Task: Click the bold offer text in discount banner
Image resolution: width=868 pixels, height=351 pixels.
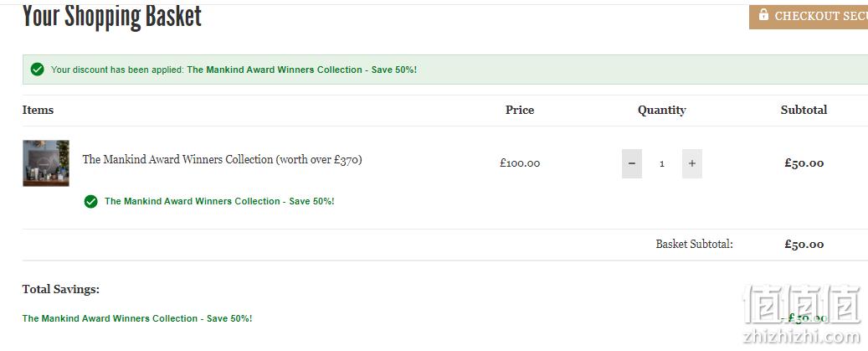Action: pyautogui.click(x=301, y=70)
